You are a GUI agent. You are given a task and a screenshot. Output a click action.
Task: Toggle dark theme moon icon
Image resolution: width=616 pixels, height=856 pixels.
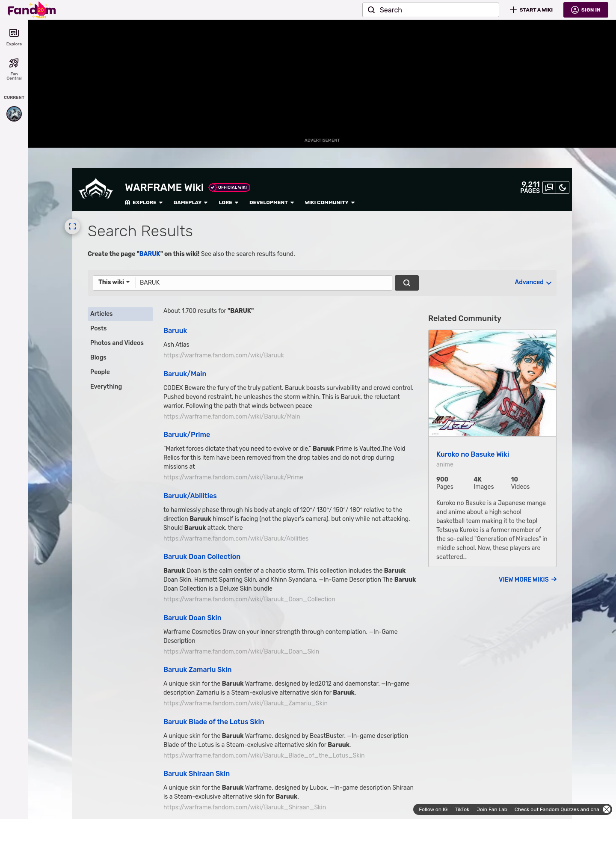click(563, 187)
